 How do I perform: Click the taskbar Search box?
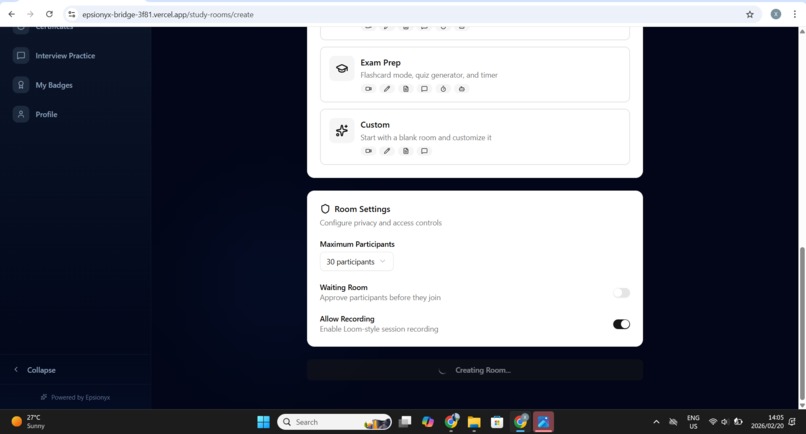[334, 422]
